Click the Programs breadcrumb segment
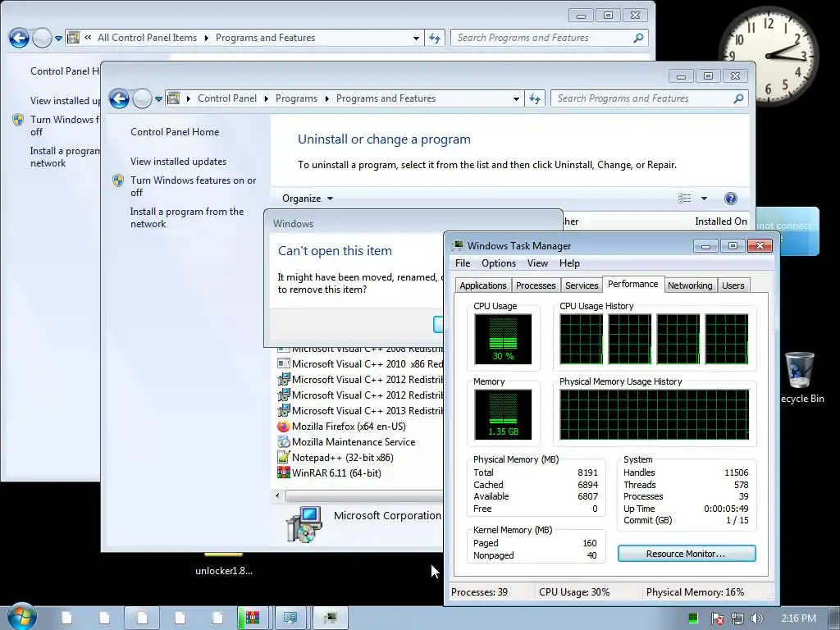 click(x=296, y=98)
